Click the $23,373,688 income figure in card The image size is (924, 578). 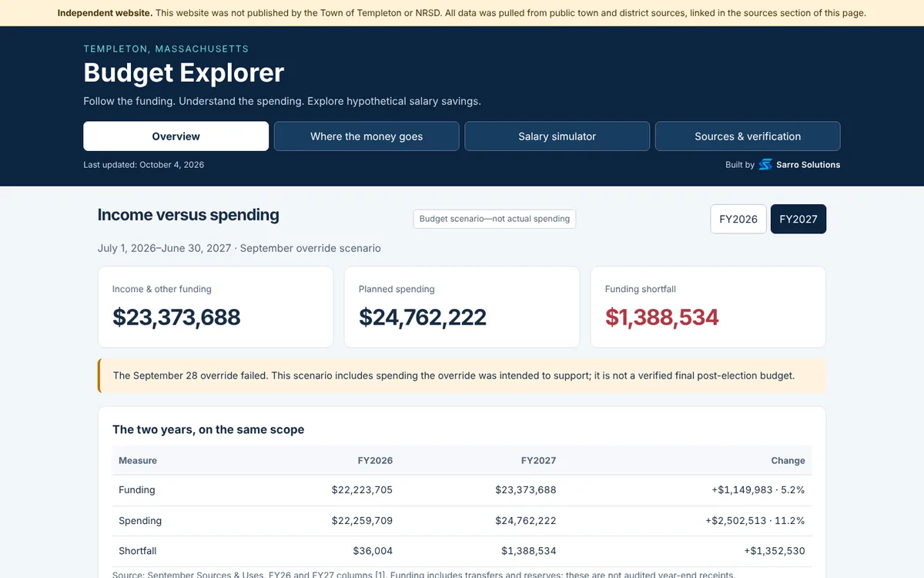176,317
